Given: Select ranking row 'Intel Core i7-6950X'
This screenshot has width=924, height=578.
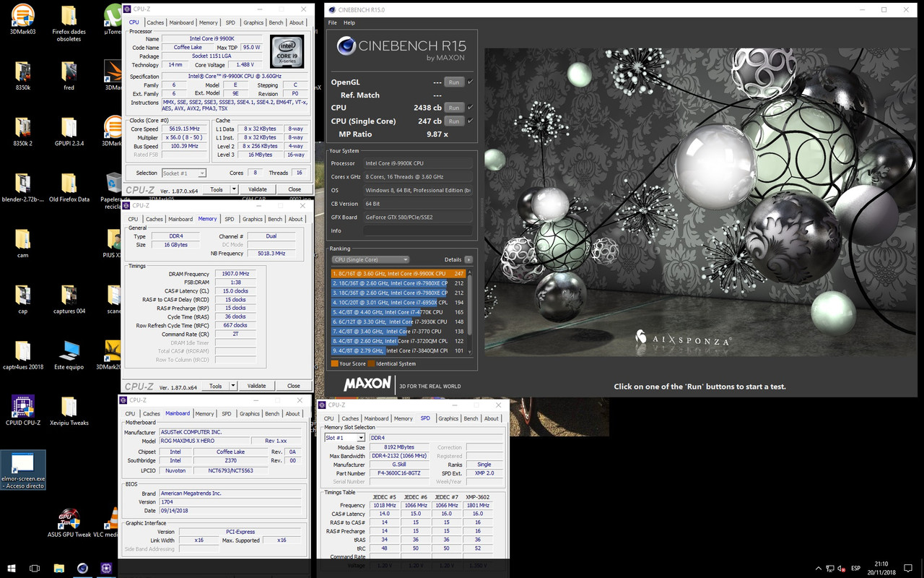Looking at the screenshot, I should (x=398, y=302).
